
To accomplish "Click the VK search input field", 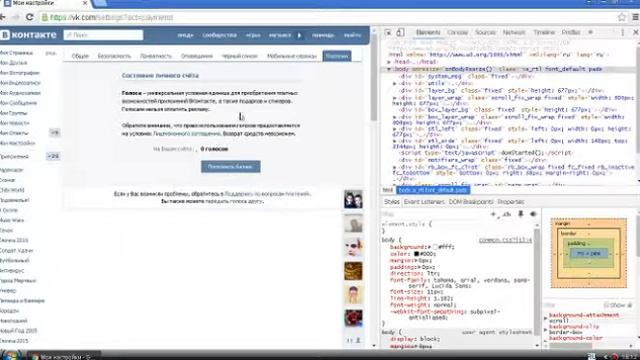I will point(104,35).
